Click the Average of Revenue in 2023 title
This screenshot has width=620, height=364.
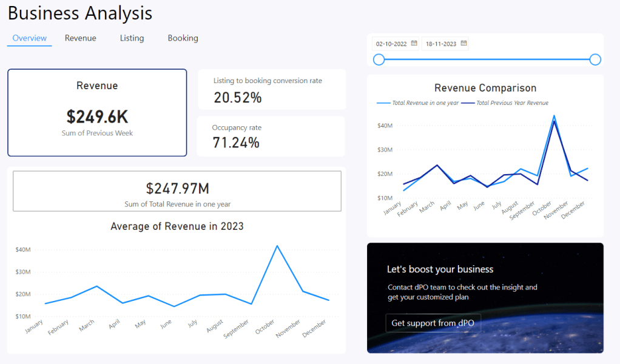click(177, 226)
